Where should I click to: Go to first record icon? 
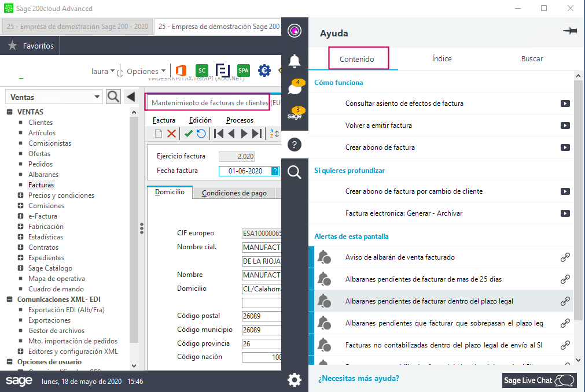tap(219, 134)
